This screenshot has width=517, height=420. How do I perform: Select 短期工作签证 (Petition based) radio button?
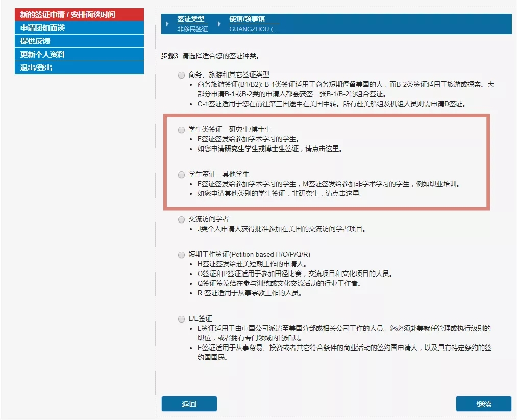tap(181, 255)
